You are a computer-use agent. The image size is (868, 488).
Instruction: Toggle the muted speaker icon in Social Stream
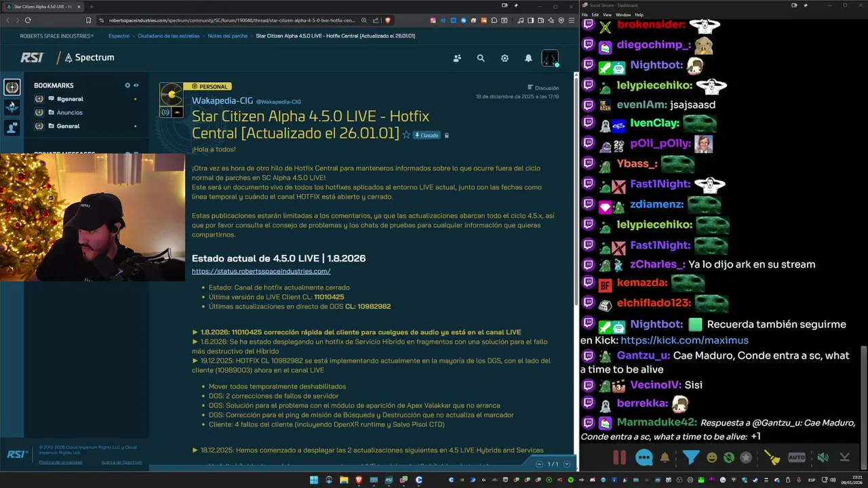(823, 457)
